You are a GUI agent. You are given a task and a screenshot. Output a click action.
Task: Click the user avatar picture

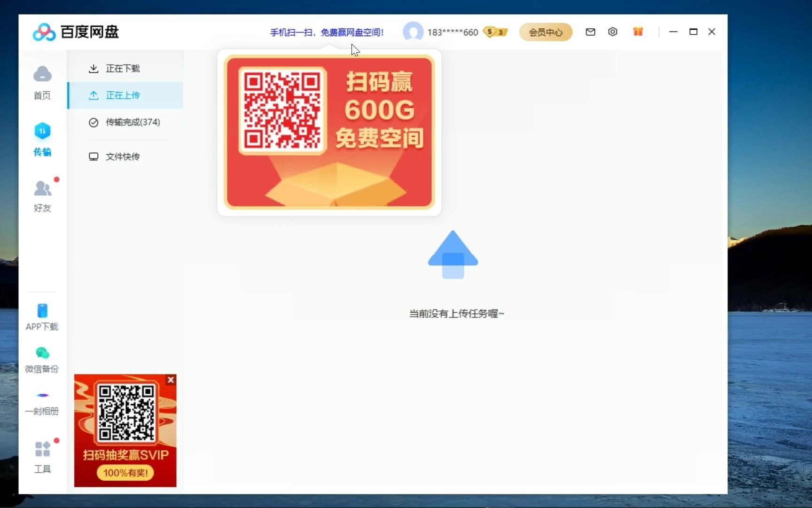pos(413,32)
